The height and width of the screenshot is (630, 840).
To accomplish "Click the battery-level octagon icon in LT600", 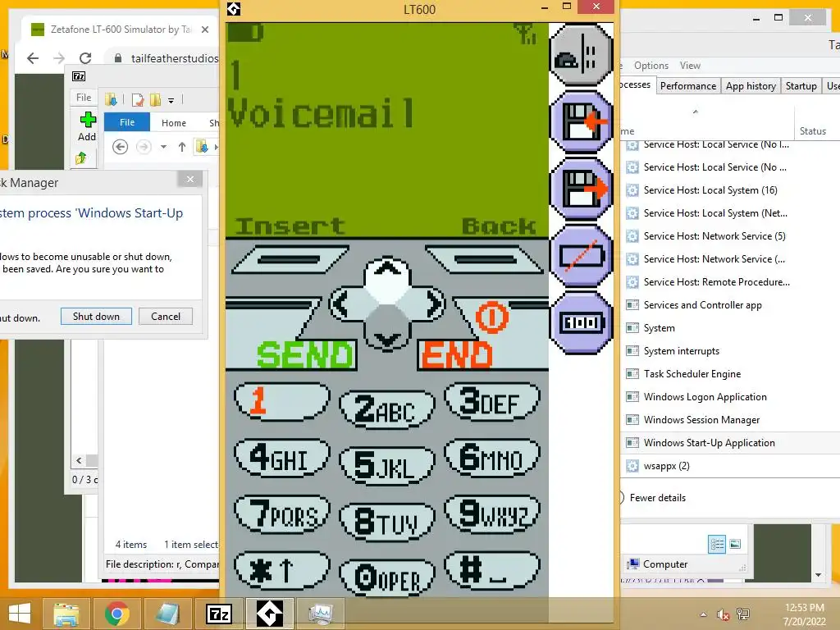I will (x=582, y=323).
